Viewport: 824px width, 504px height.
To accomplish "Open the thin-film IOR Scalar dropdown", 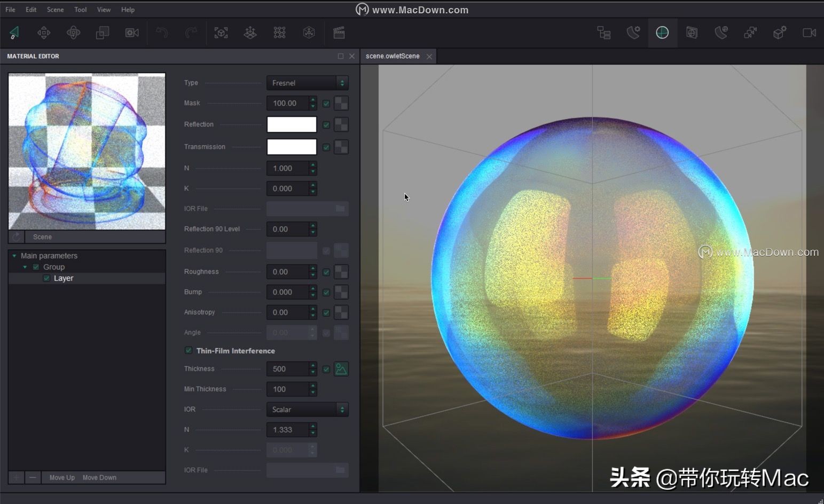I will 307,409.
